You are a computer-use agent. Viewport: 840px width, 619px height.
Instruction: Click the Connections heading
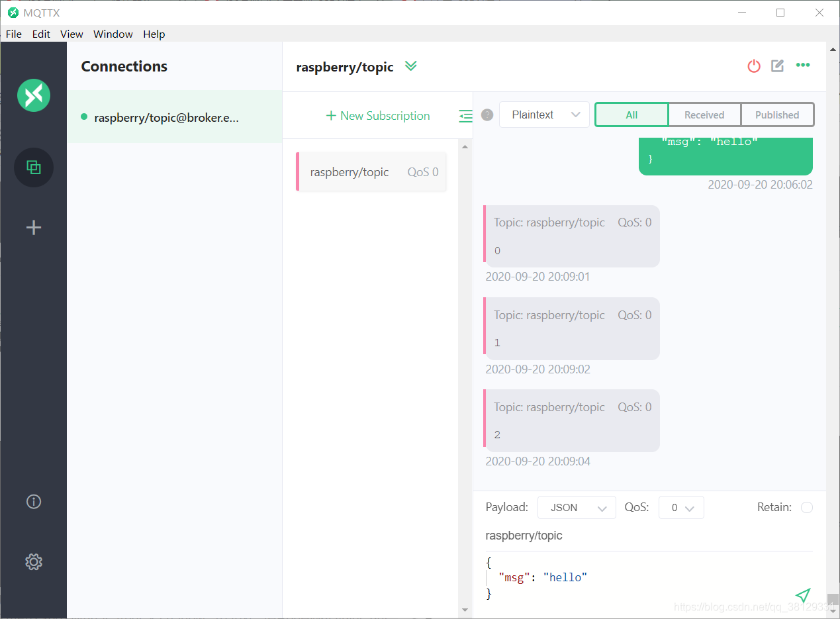click(x=124, y=66)
